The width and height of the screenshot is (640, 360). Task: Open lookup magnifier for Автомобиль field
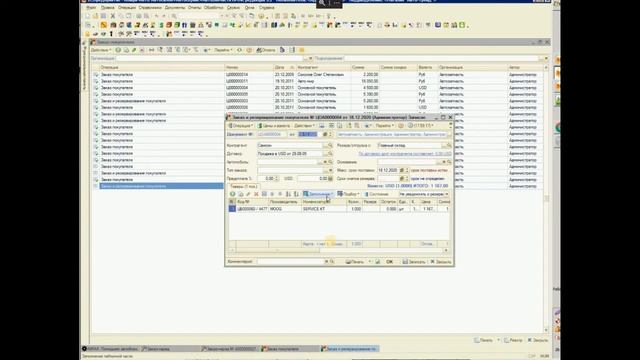[330, 162]
